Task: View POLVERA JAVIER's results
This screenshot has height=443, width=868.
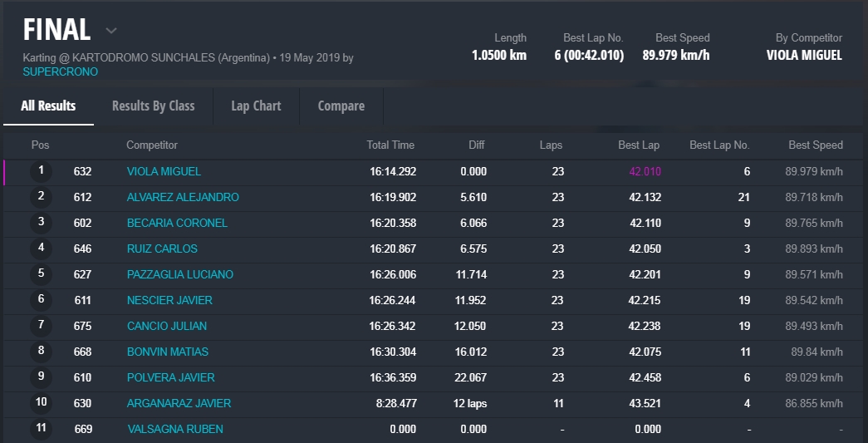Action: coord(170,378)
